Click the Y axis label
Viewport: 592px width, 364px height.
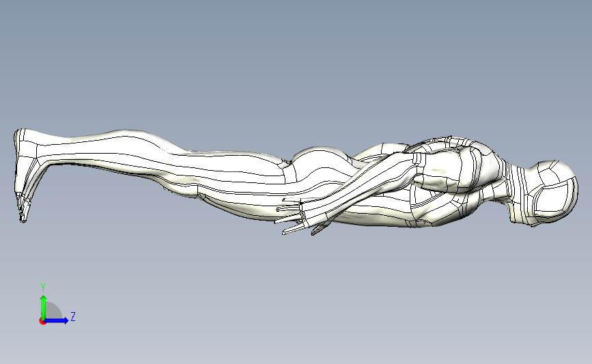[x=43, y=288]
